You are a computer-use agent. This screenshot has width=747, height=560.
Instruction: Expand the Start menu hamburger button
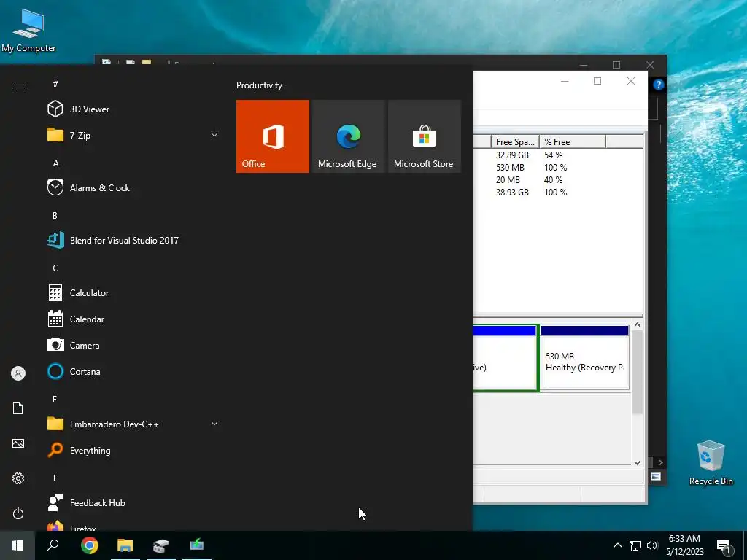click(x=18, y=85)
